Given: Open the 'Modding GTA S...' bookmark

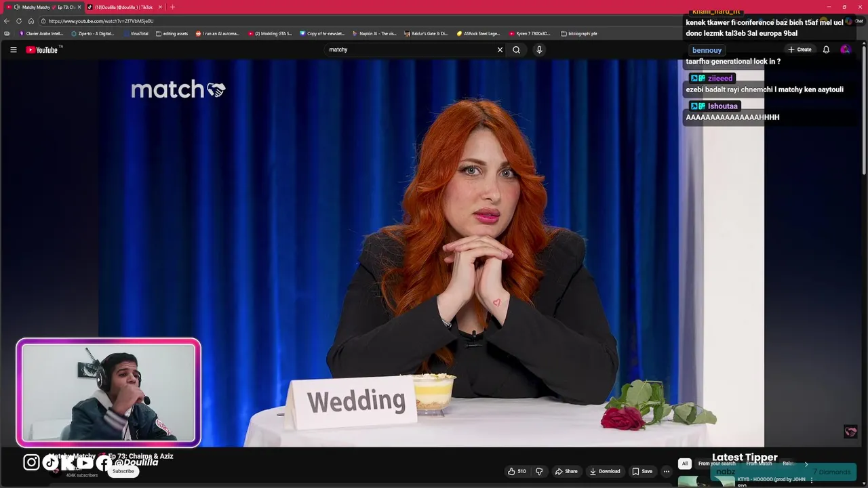Looking at the screenshot, I should (x=270, y=33).
